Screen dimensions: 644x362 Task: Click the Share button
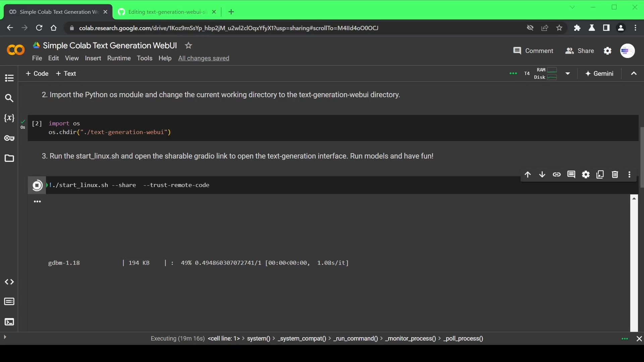580,51
